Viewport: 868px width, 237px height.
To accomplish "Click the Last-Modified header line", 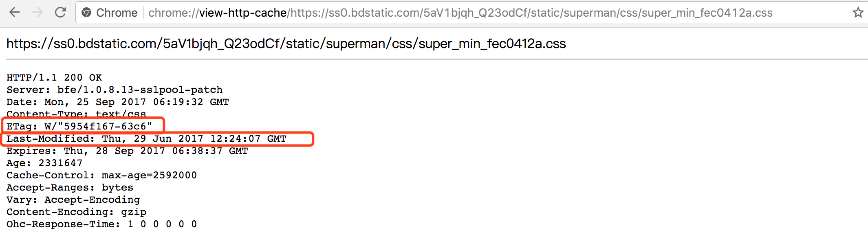I will click(146, 139).
